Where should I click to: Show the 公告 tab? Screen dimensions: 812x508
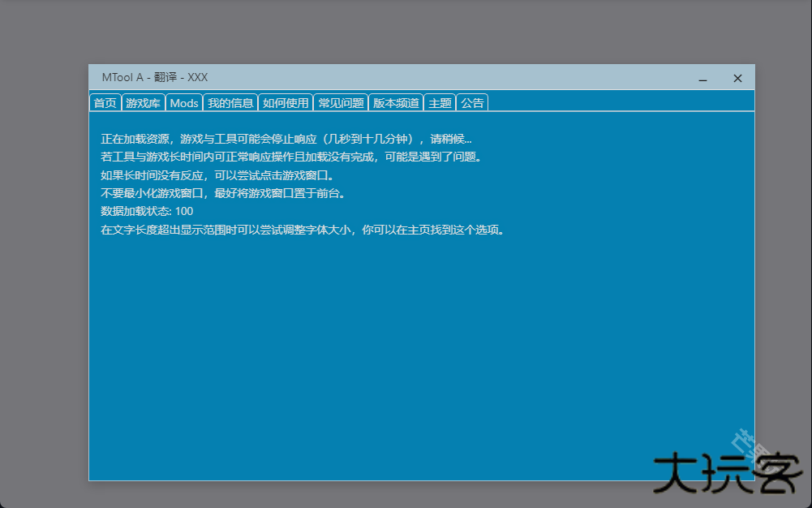[x=472, y=103]
